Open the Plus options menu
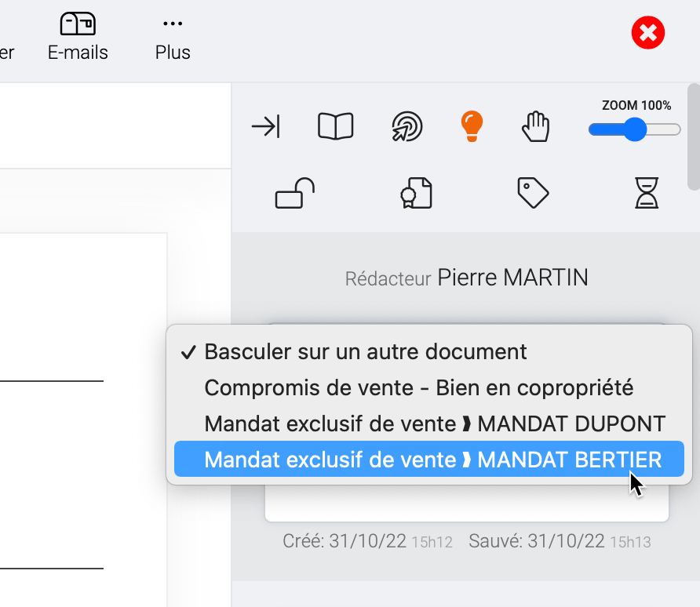 pos(171,35)
